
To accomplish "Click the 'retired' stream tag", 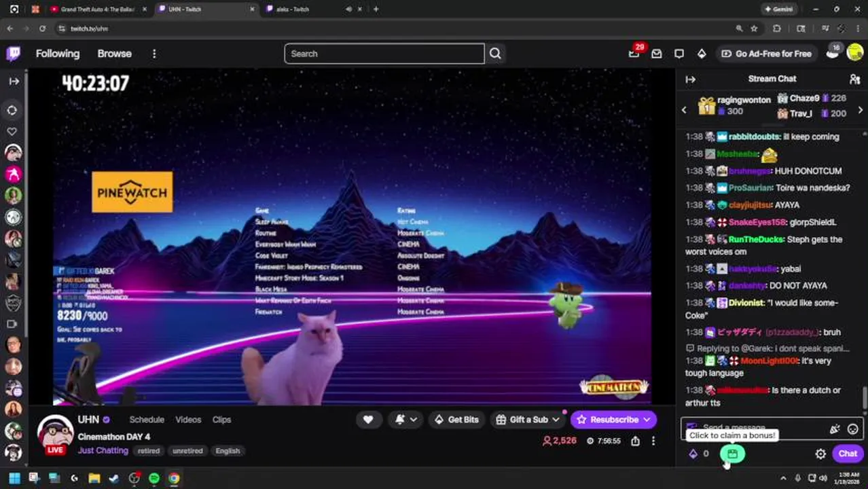I will tap(149, 451).
